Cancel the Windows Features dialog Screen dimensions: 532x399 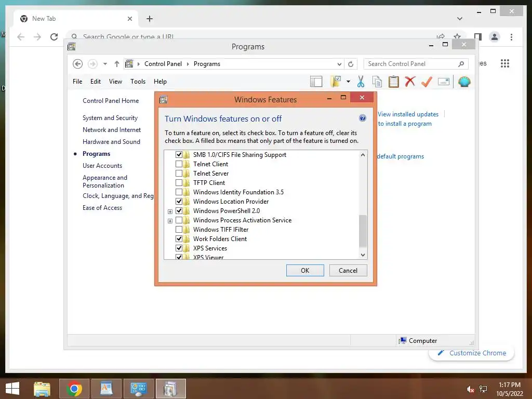pos(348,270)
